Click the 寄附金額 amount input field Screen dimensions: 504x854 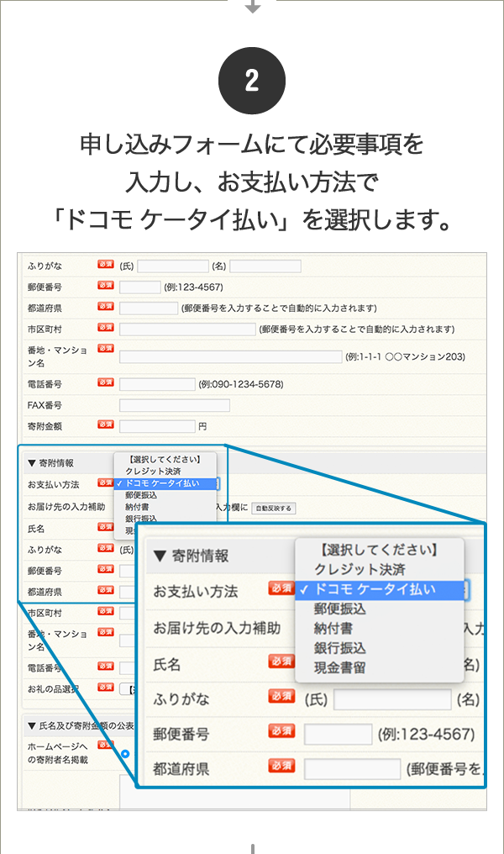click(157, 426)
